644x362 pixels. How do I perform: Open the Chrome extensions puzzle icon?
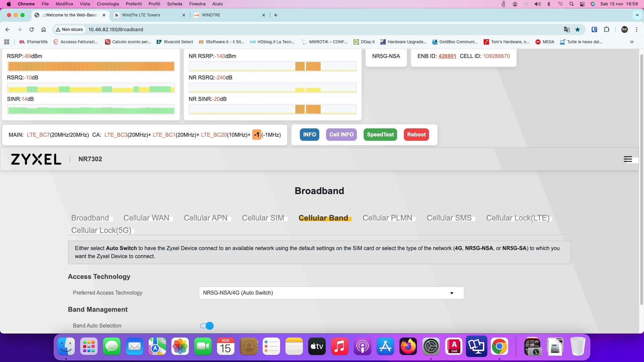[x=606, y=29]
